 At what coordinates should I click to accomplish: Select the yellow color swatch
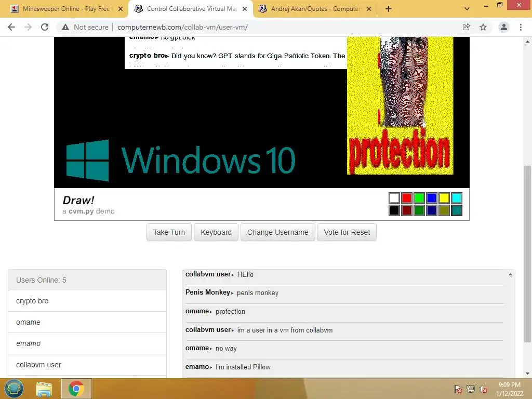pyautogui.click(x=444, y=198)
